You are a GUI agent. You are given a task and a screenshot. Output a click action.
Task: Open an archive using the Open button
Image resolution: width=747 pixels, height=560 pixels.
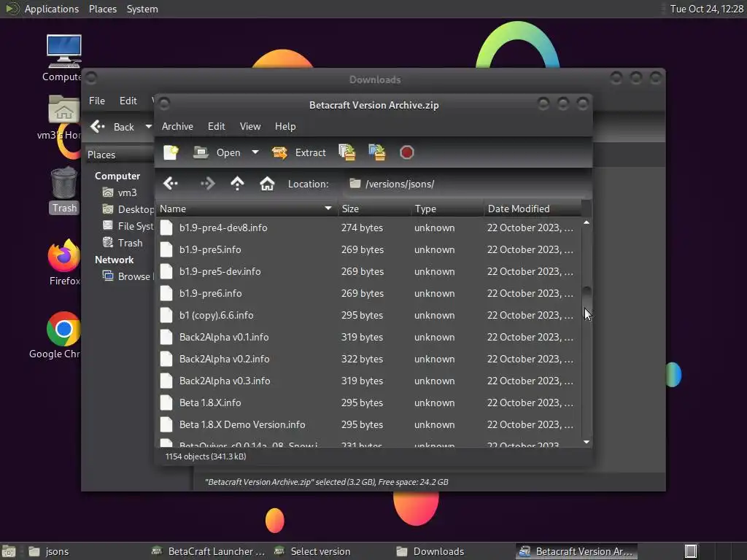217,152
